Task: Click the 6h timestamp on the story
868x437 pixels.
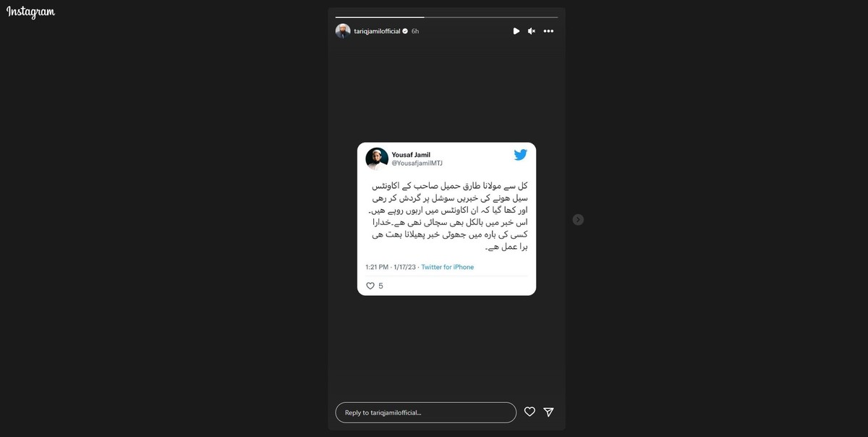Action: [x=415, y=31]
